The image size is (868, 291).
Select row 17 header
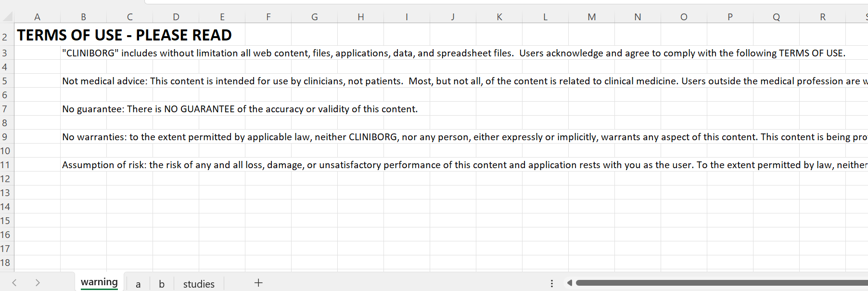[x=7, y=249]
